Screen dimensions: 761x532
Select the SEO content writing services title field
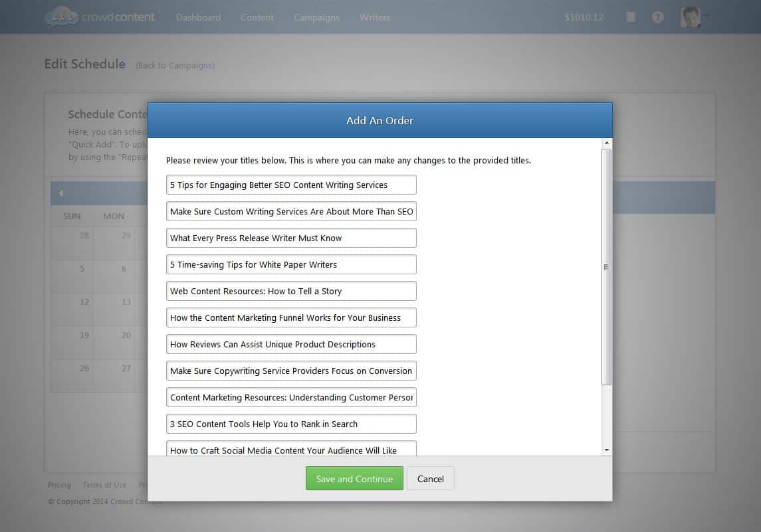pyautogui.click(x=291, y=185)
